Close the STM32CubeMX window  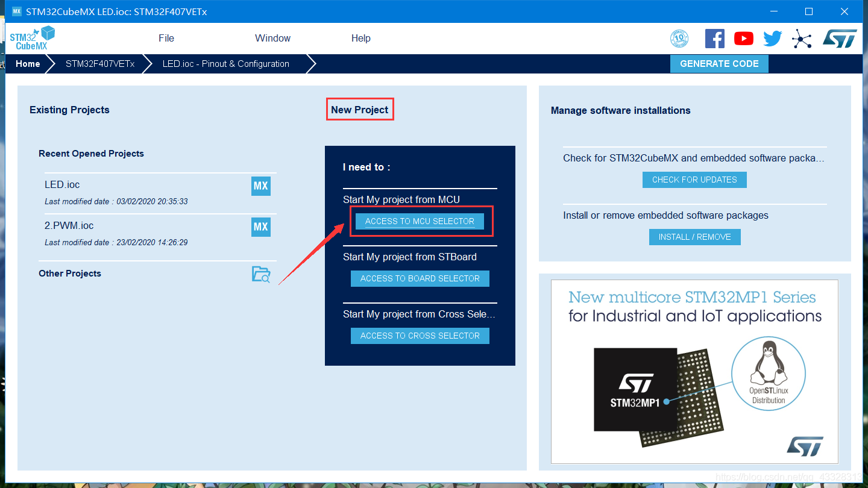click(845, 11)
